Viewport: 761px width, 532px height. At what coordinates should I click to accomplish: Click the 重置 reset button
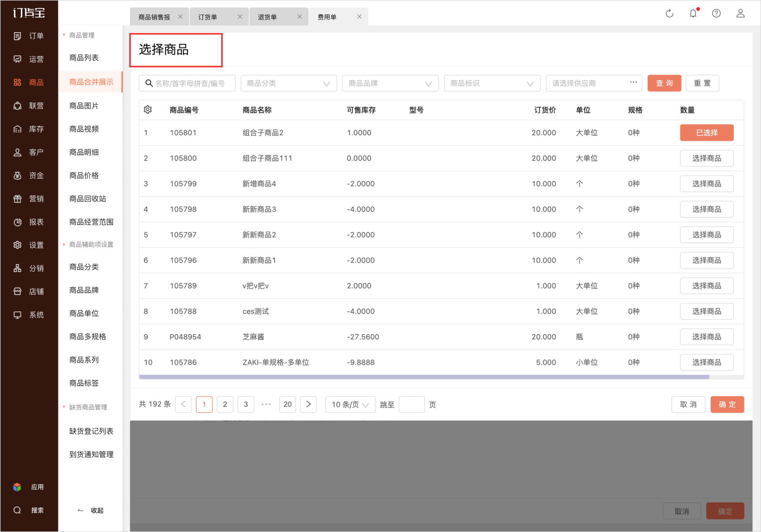(x=702, y=83)
